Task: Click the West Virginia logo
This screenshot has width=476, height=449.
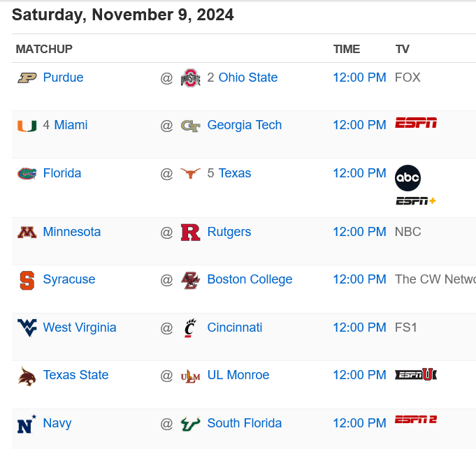Action: click(x=27, y=327)
